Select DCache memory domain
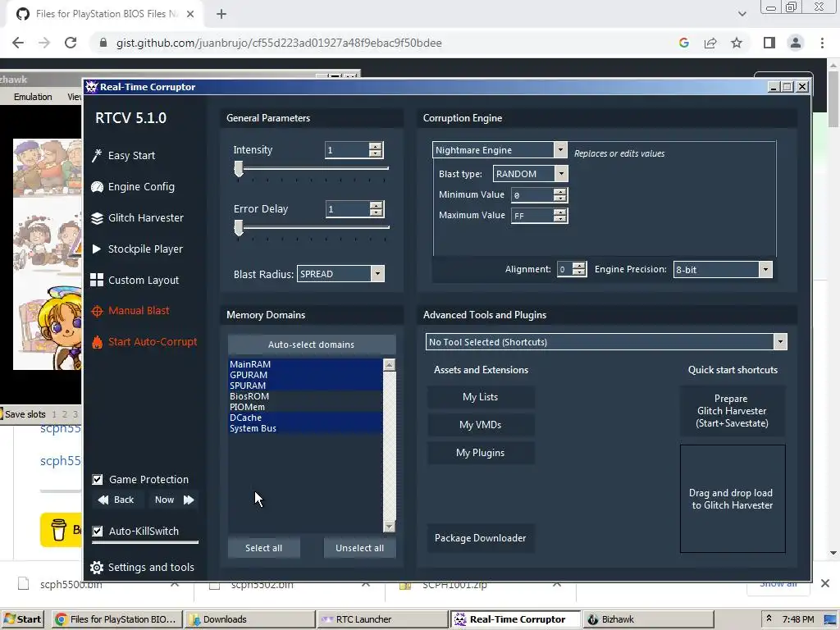840x630 pixels. pos(305,418)
